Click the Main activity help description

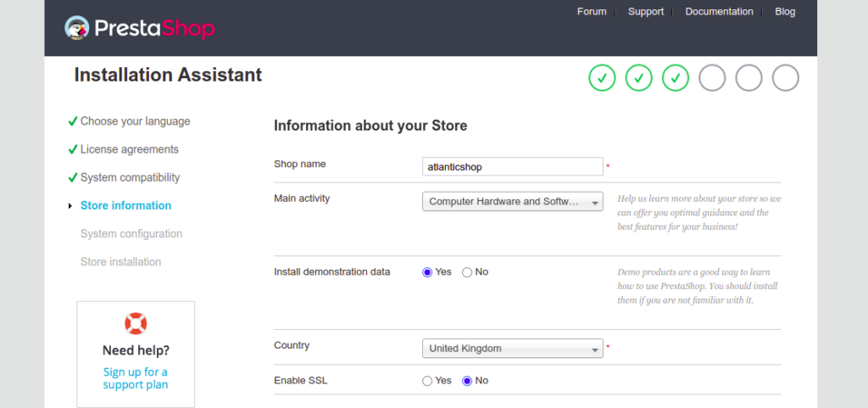699,213
